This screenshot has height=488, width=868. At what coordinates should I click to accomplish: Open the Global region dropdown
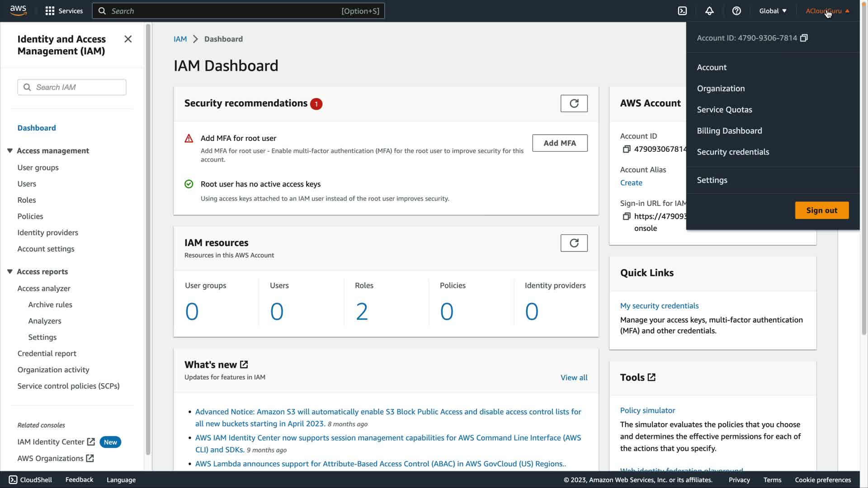click(773, 11)
